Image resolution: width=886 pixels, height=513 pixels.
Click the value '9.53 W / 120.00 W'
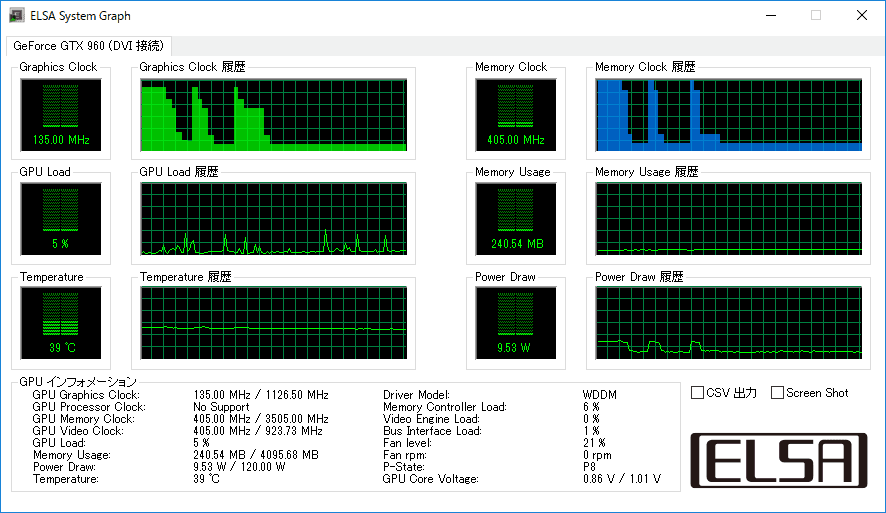tap(239, 467)
